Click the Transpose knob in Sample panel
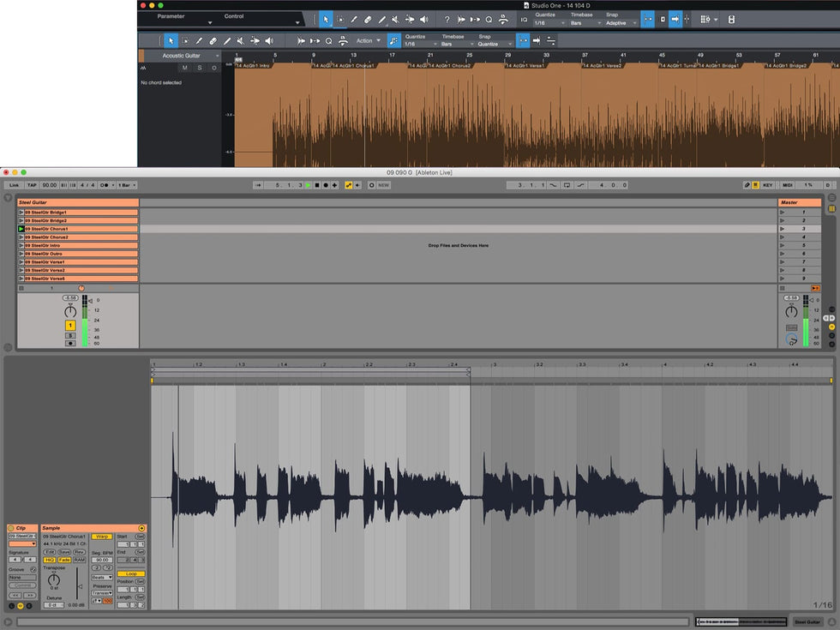The image size is (840, 630). click(54, 581)
